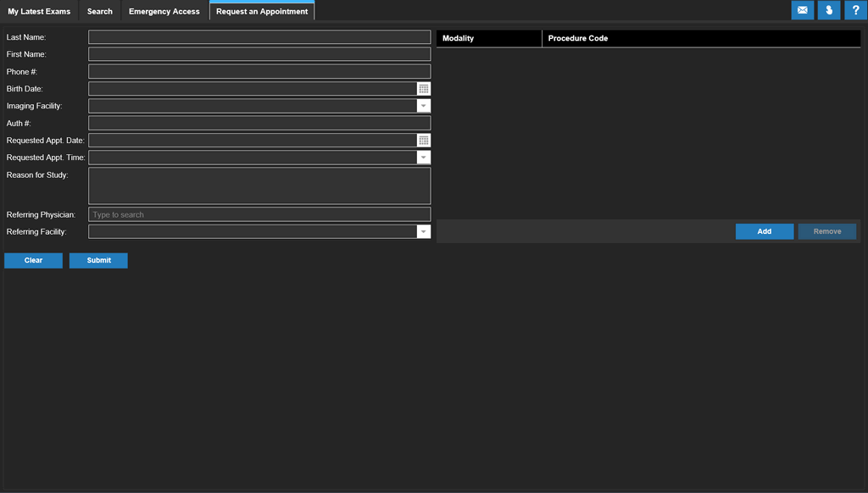The height and width of the screenshot is (493, 868).
Task: Open the Requested Appt. Date calendar picker
Action: coord(424,141)
